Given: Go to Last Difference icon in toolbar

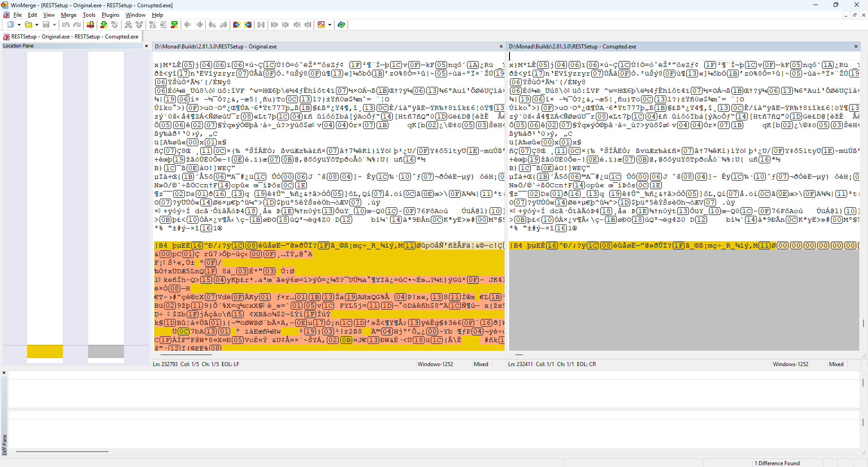Looking at the screenshot, I should point(174,25).
